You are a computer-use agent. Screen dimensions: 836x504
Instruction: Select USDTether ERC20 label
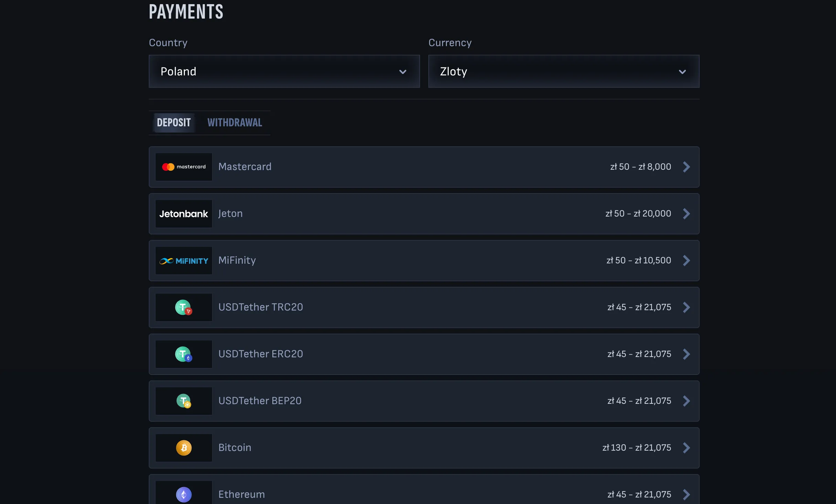(261, 354)
